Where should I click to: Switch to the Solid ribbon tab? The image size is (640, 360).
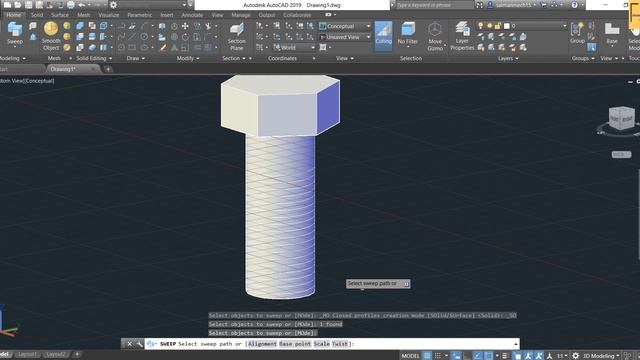click(x=37, y=15)
